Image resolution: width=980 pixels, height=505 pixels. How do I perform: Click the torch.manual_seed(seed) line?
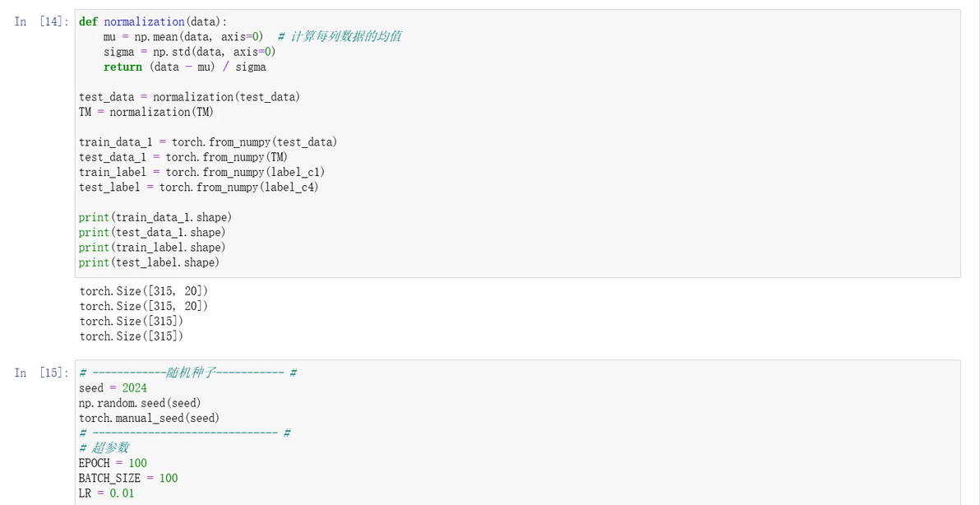coord(150,418)
